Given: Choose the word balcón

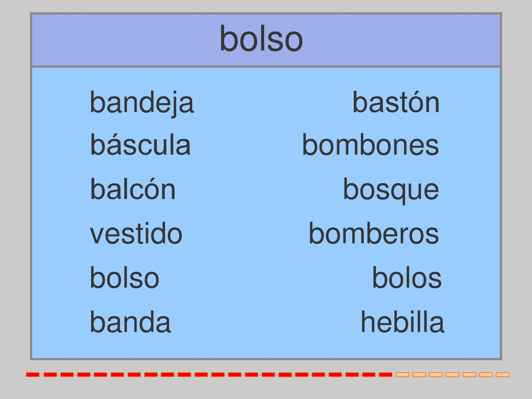Looking at the screenshot, I should click(132, 189).
